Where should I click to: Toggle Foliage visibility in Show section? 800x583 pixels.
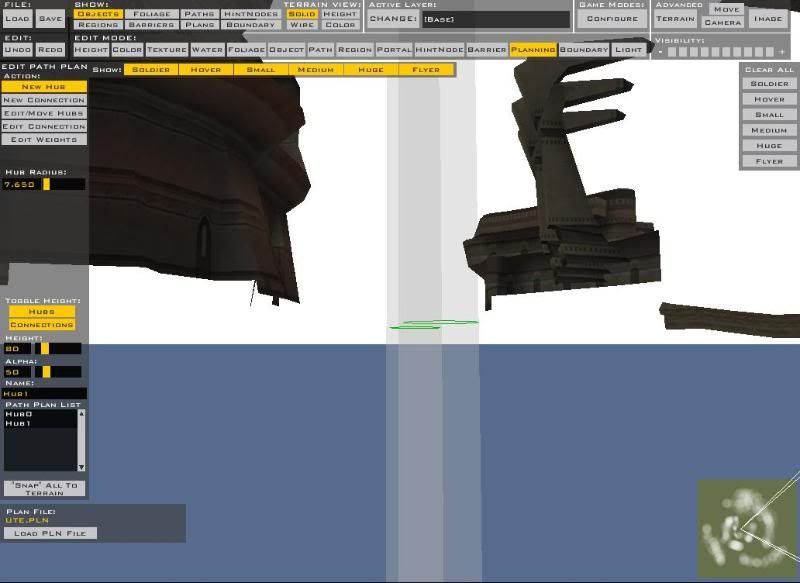coord(152,14)
